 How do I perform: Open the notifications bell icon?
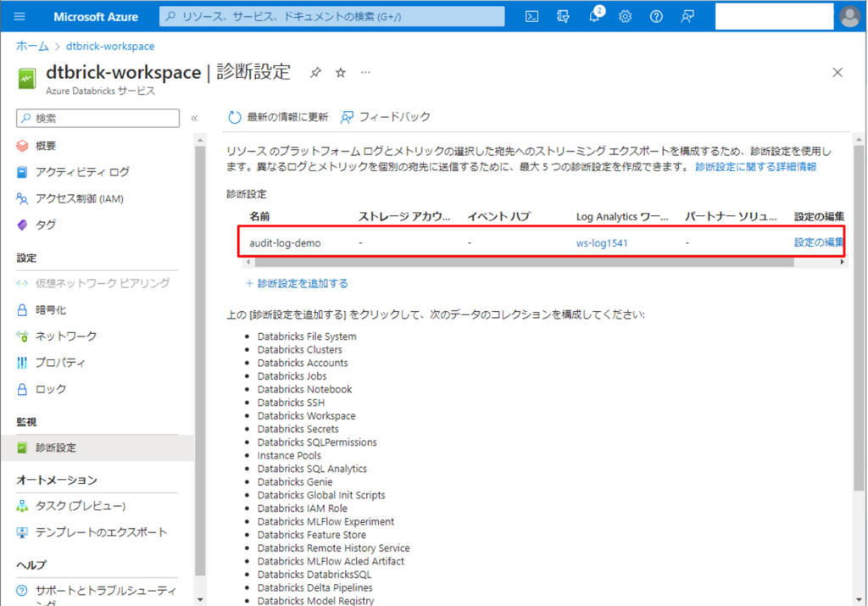594,16
